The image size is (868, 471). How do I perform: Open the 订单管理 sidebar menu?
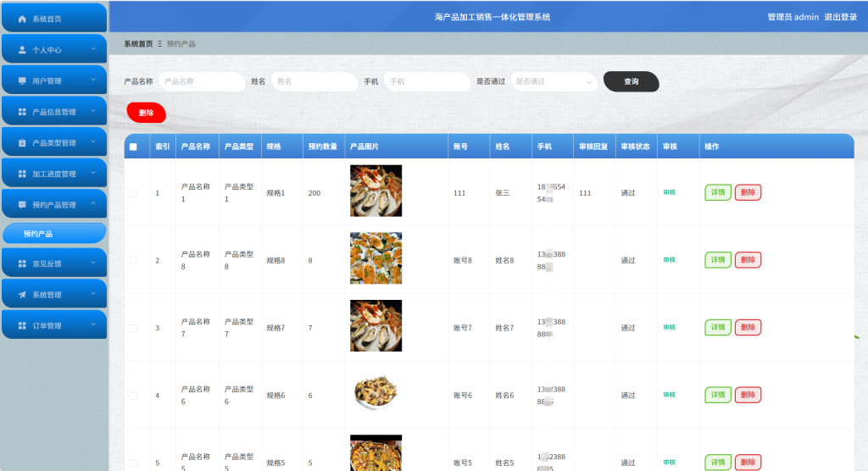tap(54, 325)
